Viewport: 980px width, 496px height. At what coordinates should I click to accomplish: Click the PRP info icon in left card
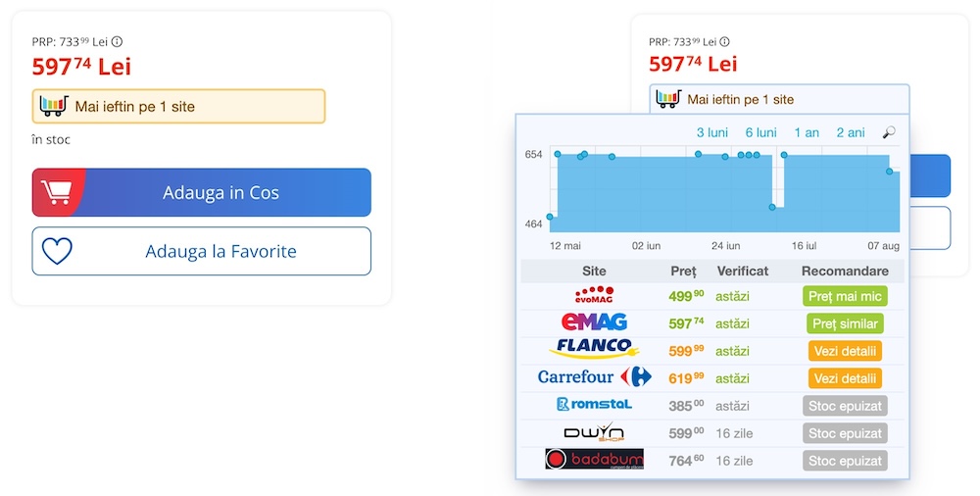coord(118,42)
